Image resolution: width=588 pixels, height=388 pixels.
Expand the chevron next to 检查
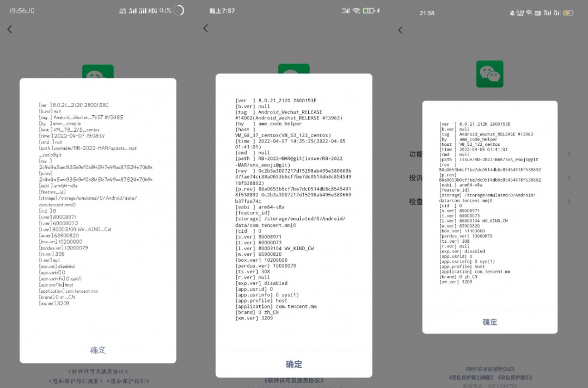click(568, 201)
